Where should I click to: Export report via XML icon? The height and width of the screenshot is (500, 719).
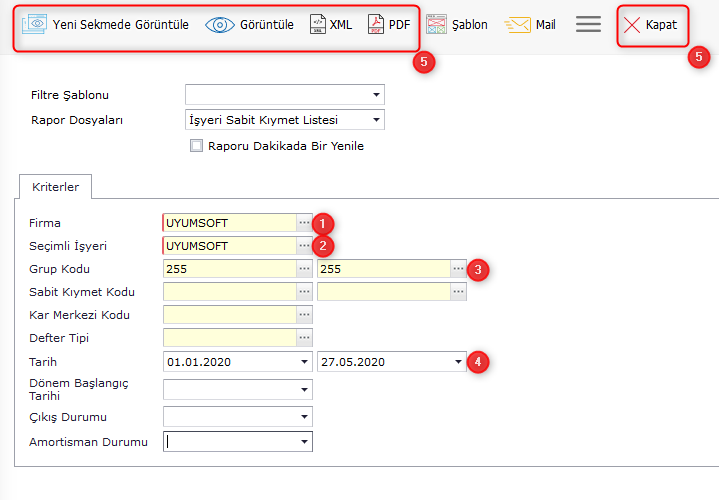[x=317, y=25]
